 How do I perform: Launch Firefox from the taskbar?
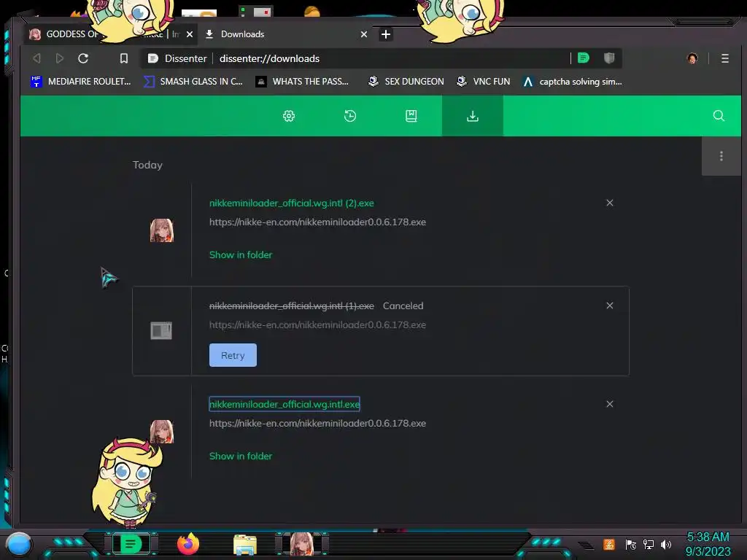tap(188, 544)
